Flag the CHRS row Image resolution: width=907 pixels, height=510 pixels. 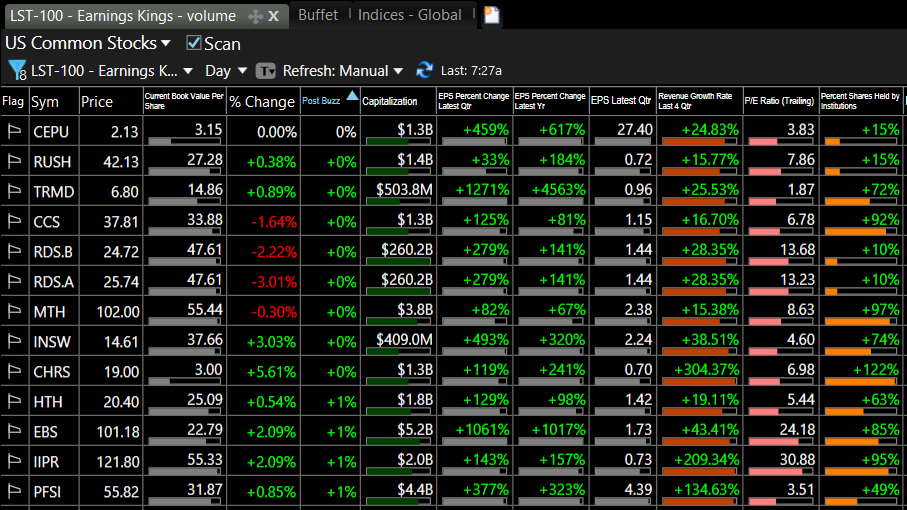pos(14,372)
